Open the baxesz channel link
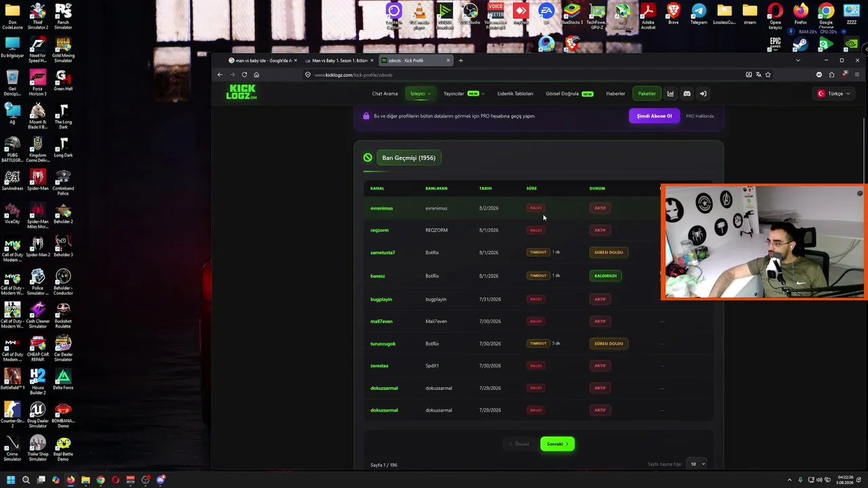 coord(378,276)
